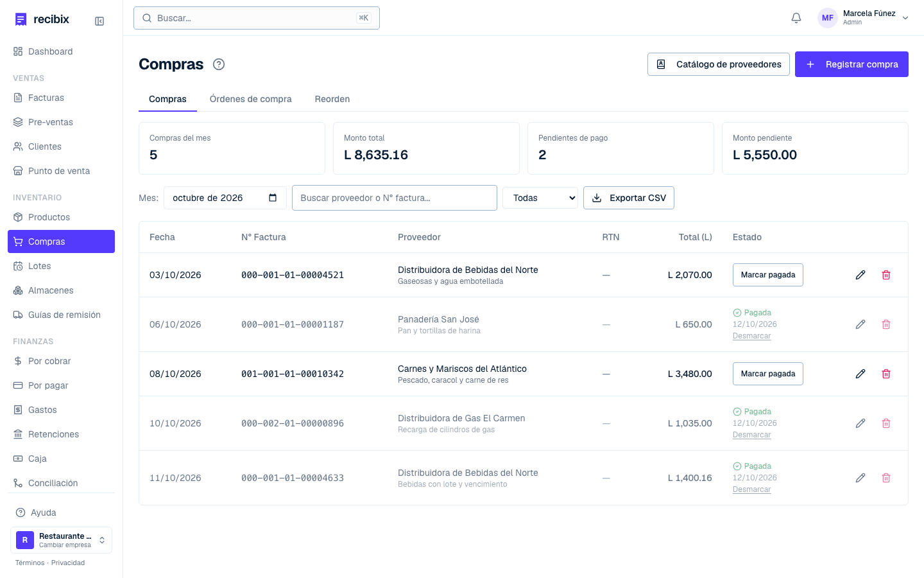The image size is (924, 578).
Task: Edit the Distribuidora de Gas El Carmen purchase
Action: point(860,423)
